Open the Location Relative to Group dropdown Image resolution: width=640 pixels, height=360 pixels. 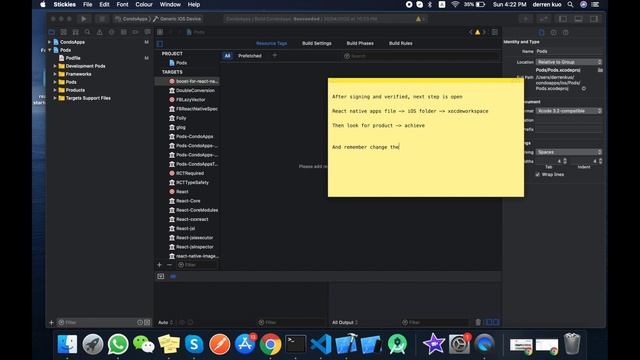point(569,62)
